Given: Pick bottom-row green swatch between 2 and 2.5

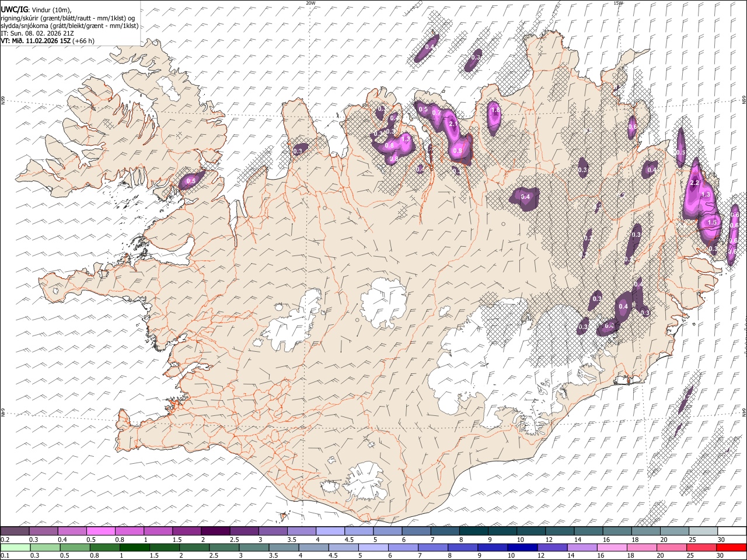Looking at the screenshot, I should (x=194, y=547).
